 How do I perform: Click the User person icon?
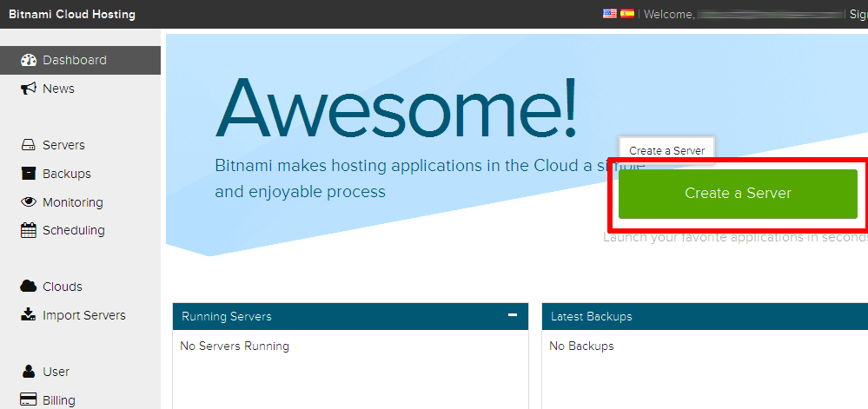click(28, 372)
